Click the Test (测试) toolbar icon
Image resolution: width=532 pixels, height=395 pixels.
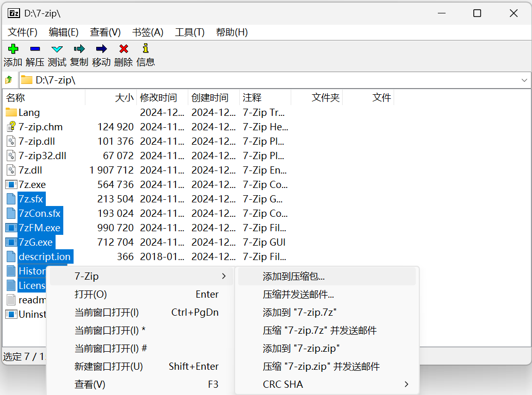57,49
